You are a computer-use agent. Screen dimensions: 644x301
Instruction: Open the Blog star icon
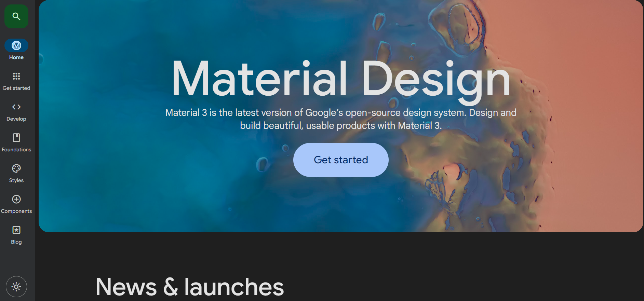(x=16, y=230)
